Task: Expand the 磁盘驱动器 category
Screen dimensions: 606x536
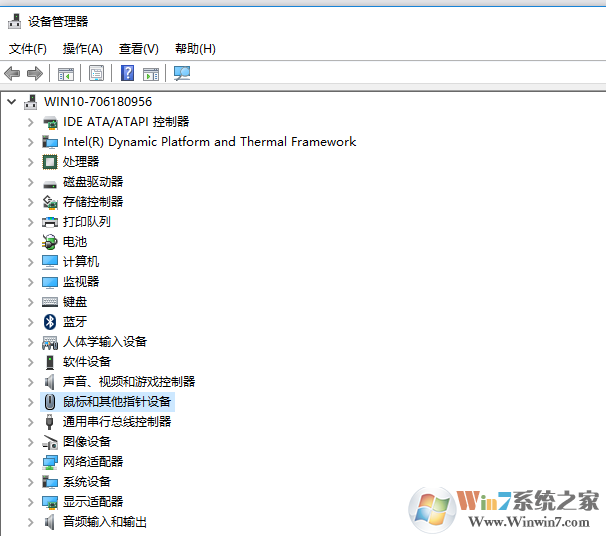Action: pos(31,182)
